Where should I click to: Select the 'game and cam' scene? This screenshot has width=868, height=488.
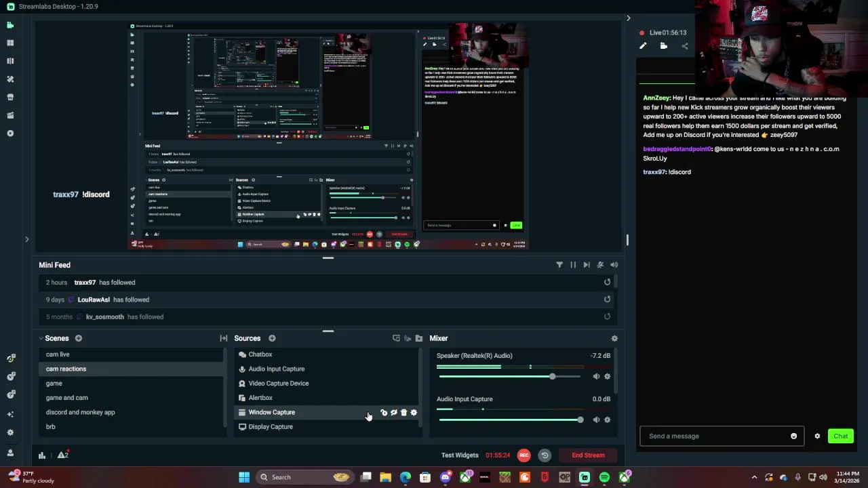pos(132,398)
